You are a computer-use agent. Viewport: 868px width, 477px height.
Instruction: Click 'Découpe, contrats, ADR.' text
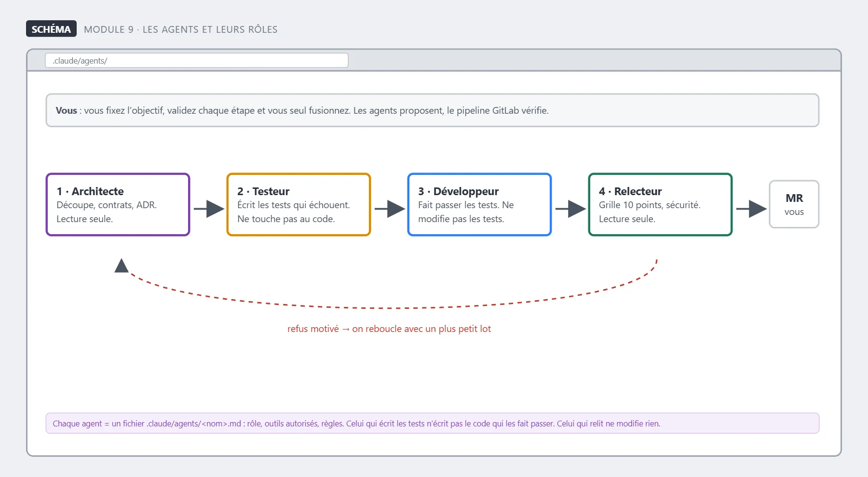click(107, 205)
